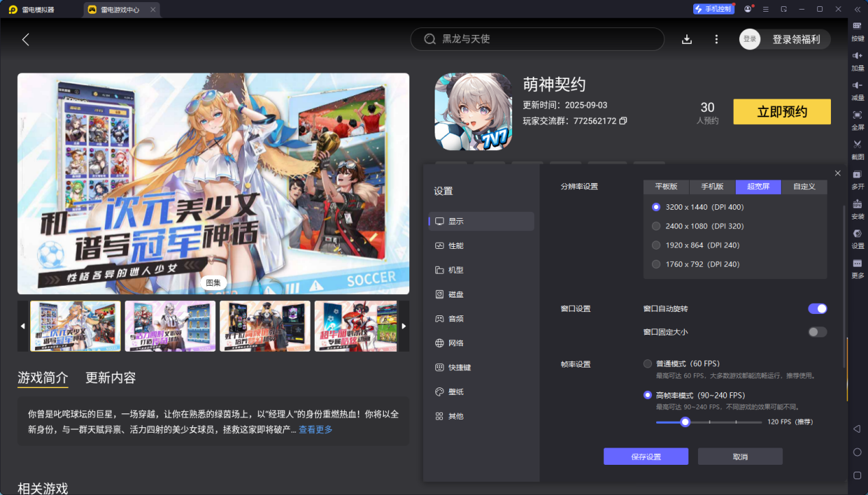
Task: Open the game download icon near search bar
Action: tap(686, 39)
